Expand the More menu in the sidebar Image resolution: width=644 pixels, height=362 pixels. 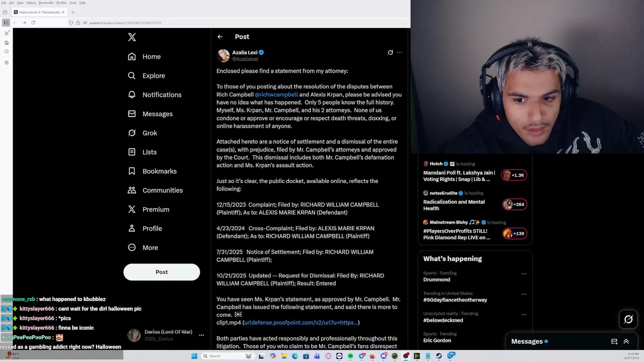(x=143, y=248)
